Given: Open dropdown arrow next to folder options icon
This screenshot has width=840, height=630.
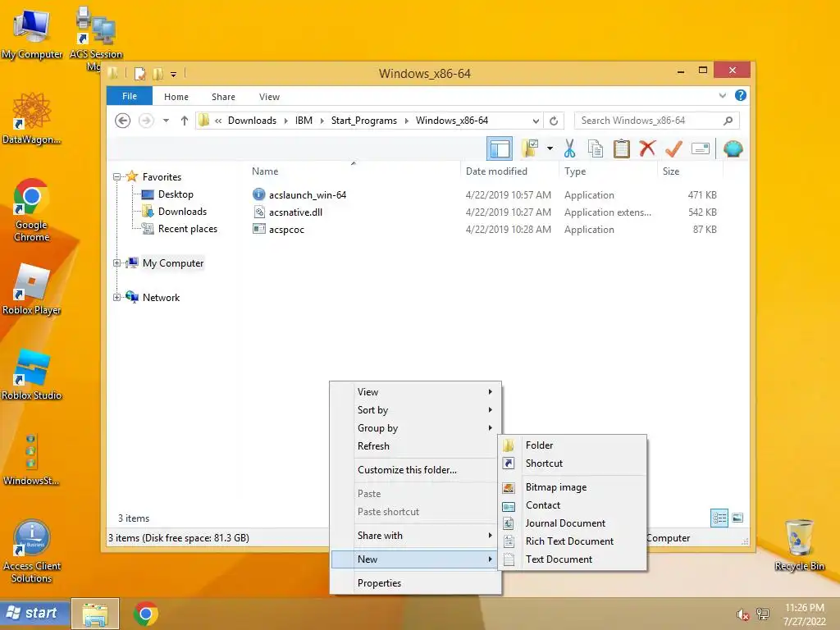Looking at the screenshot, I should pyautogui.click(x=550, y=148).
